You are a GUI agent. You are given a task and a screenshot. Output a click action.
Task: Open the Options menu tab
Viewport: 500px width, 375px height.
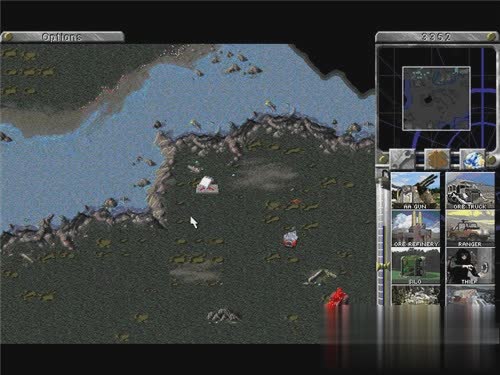[x=62, y=37]
